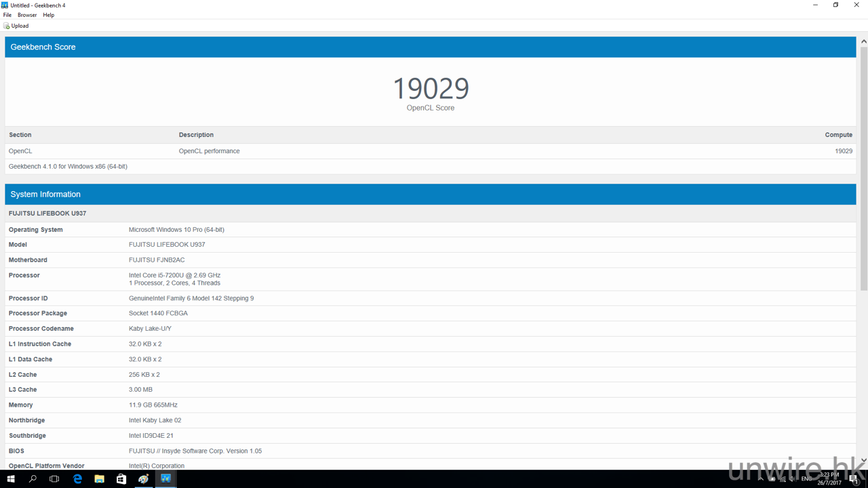Image resolution: width=868 pixels, height=488 pixels.
Task: Switch to the Paint app in taskbar
Action: [144, 479]
